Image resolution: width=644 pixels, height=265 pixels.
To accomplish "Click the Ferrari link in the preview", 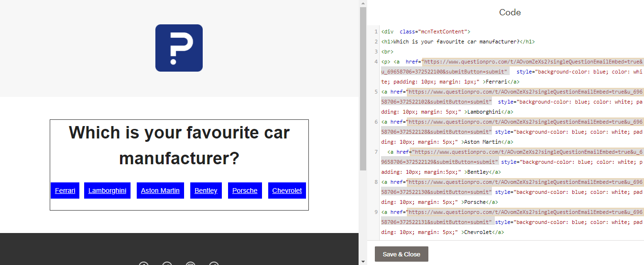I will [x=65, y=191].
